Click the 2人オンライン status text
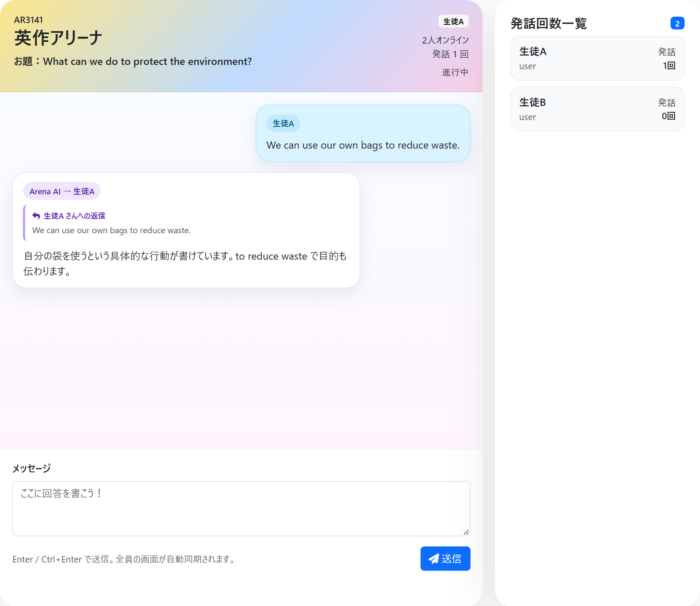Screen dimensions: 700x606 [x=445, y=40]
